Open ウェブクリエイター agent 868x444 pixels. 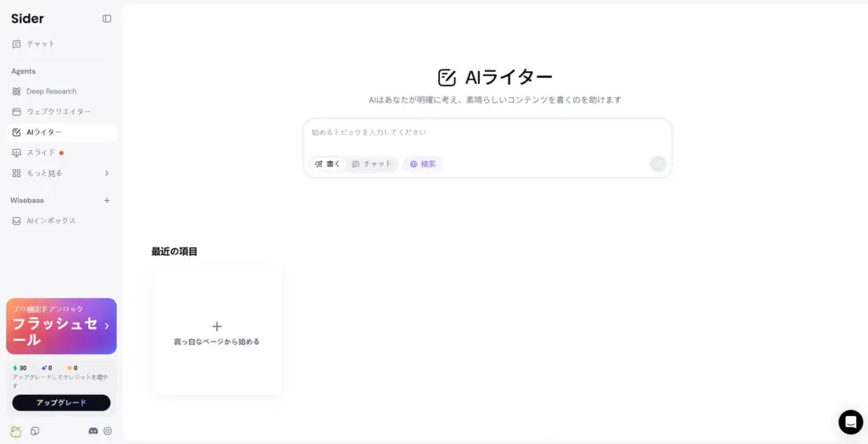[x=61, y=112]
